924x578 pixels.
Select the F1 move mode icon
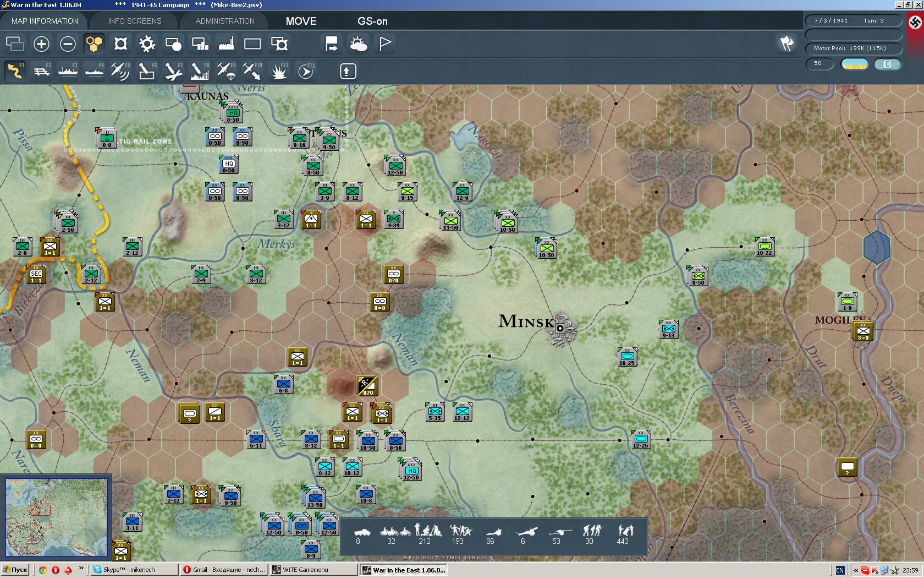click(15, 71)
